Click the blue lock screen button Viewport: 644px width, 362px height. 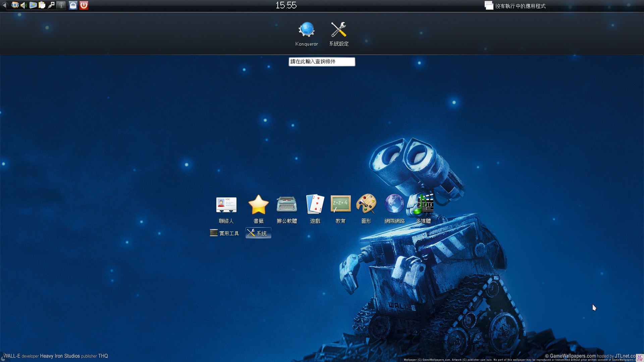73,5
